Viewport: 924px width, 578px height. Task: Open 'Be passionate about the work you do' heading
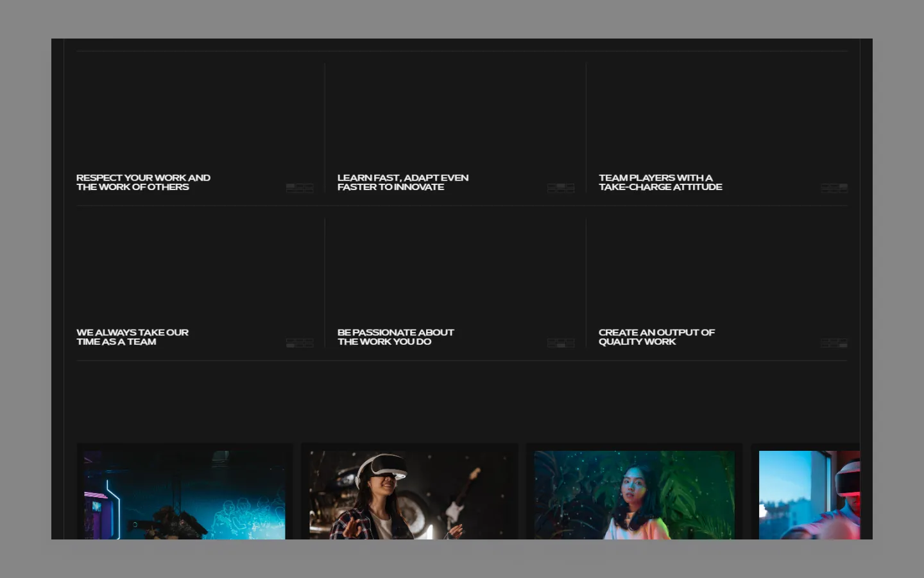pyautogui.click(x=395, y=337)
